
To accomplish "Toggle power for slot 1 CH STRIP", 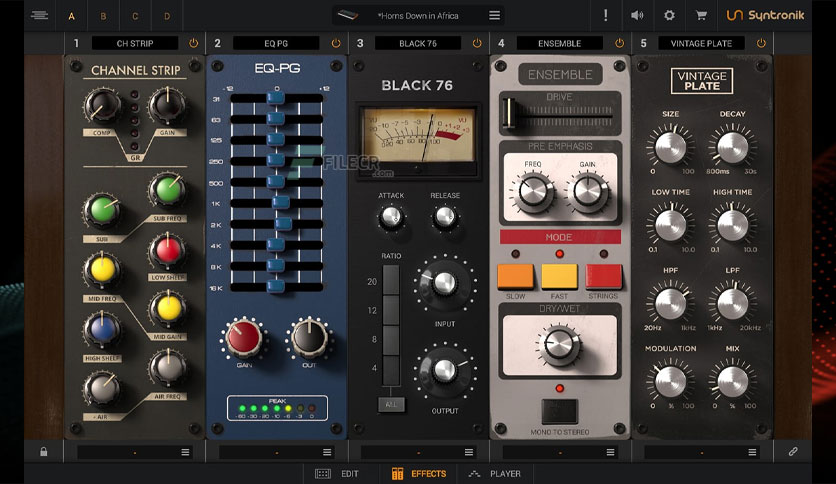I will pos(193,43).
